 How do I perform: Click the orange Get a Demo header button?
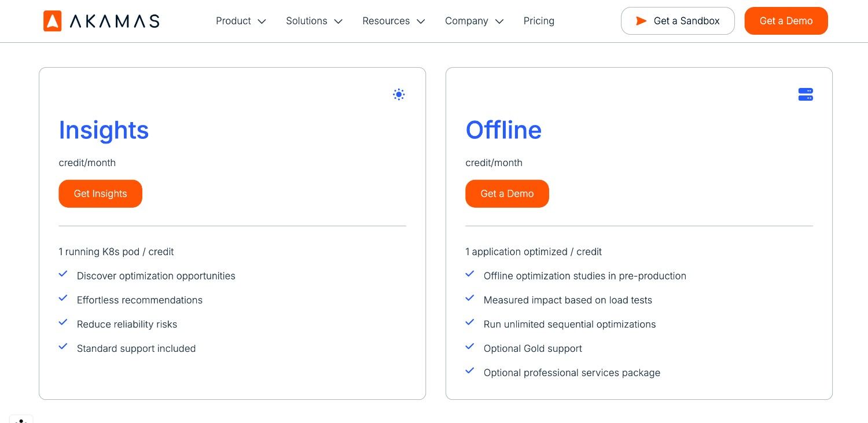[786, 21]
